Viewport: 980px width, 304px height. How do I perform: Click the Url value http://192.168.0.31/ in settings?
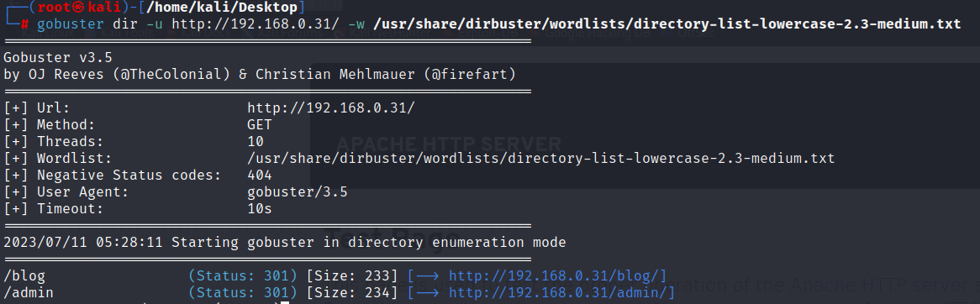point(330,108)
